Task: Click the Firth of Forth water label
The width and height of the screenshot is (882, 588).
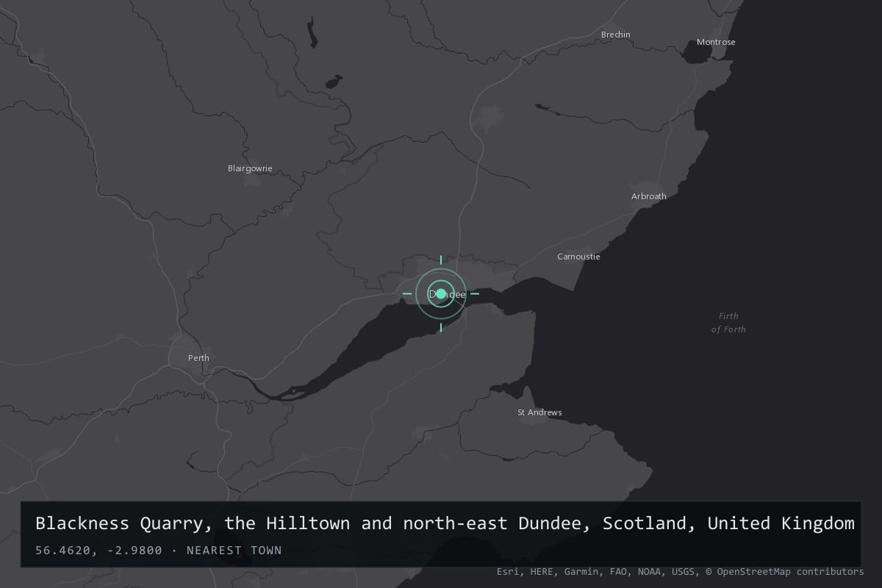Action: click(728, 323)
